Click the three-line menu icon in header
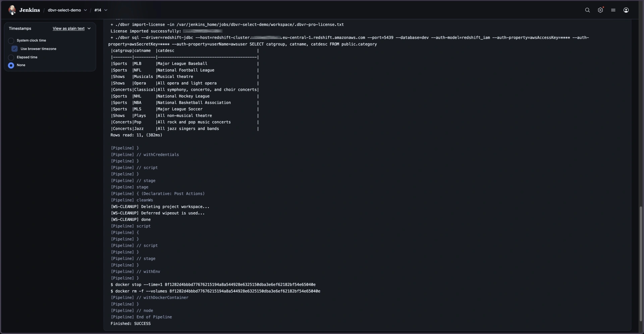This screenshot has height=334, width=644. 613,10
